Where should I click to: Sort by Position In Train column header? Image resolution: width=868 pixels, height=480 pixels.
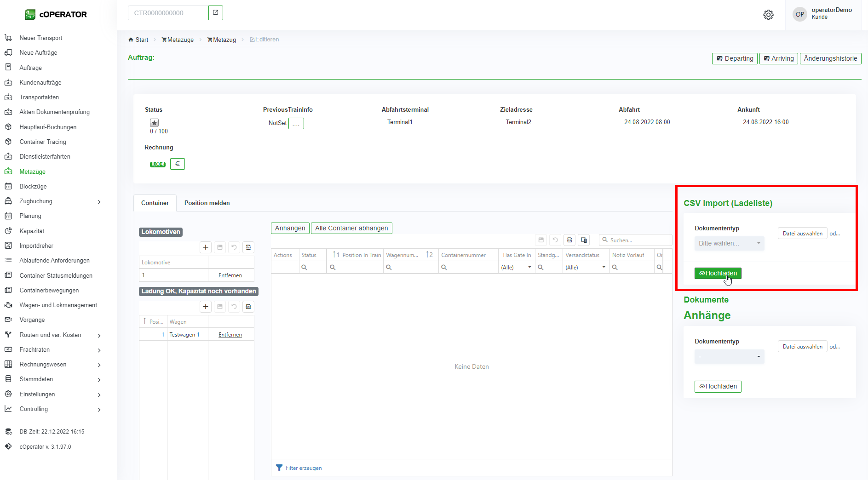pos(361,255)
